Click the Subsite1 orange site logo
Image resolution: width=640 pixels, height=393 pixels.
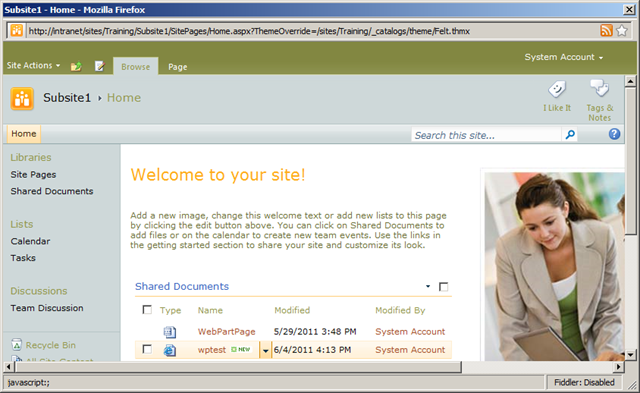[22, 99]
